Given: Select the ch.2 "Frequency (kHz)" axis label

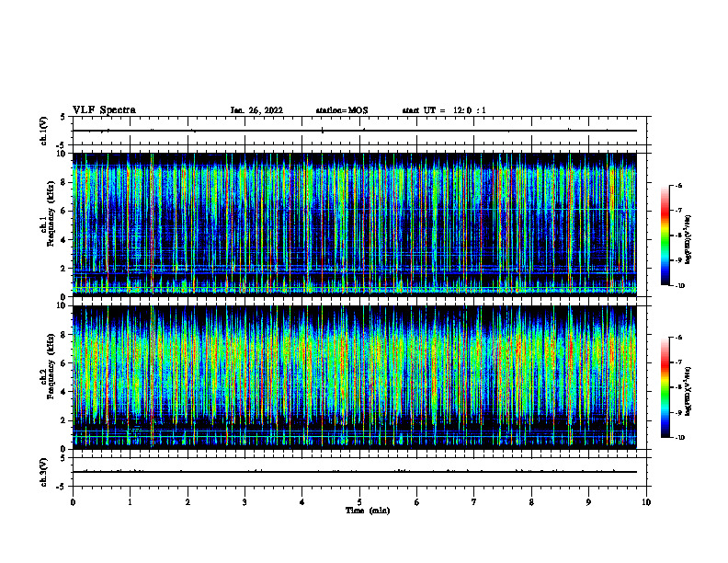Looking at the screenshot, I should click(x=51, y=366).
